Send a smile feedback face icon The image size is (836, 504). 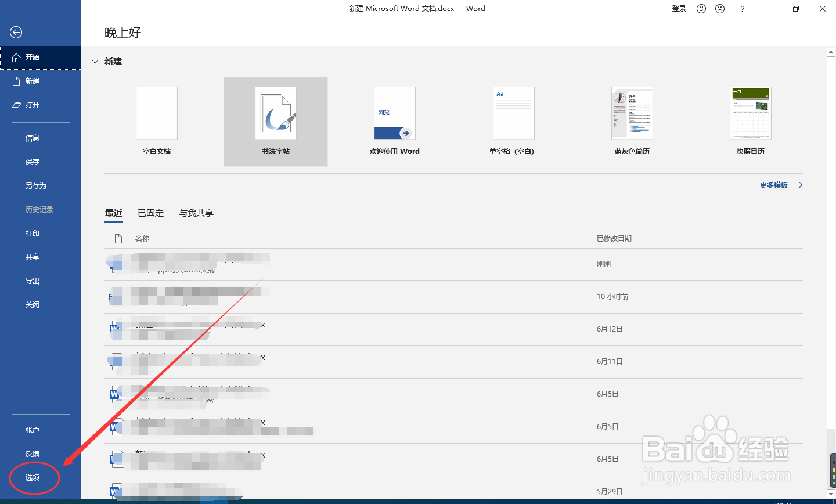pos(701,9)
